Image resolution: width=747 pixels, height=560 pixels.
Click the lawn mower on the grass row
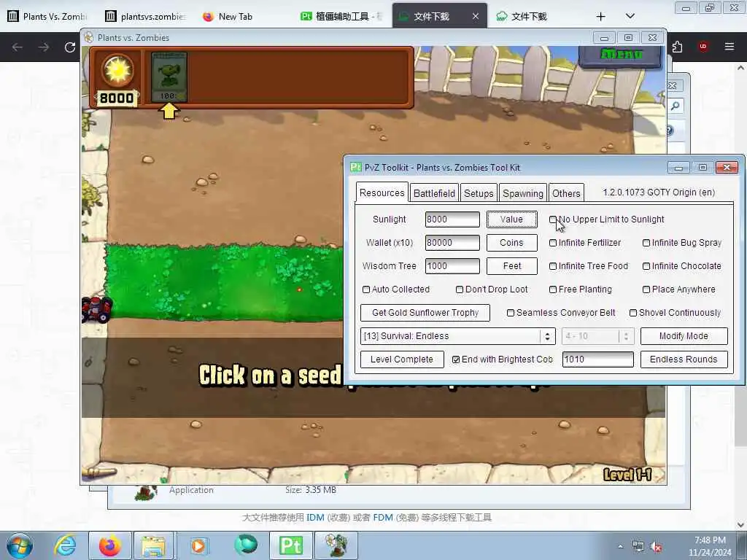coord(97,308)
